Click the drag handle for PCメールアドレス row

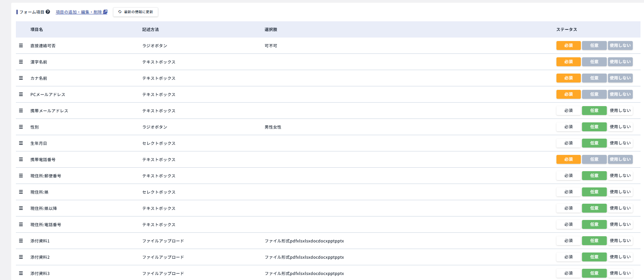tap(21, 94)
